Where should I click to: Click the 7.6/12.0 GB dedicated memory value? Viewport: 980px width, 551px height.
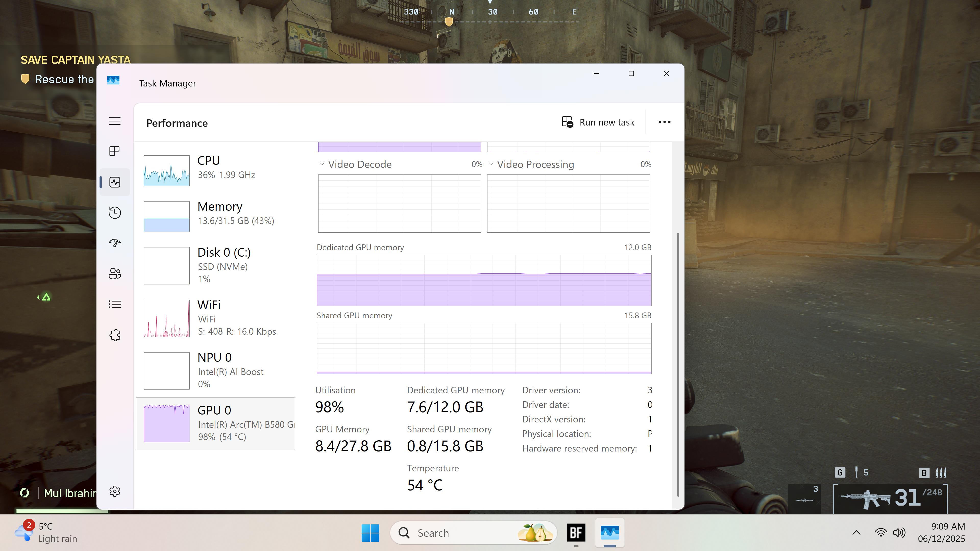[445, 407]
